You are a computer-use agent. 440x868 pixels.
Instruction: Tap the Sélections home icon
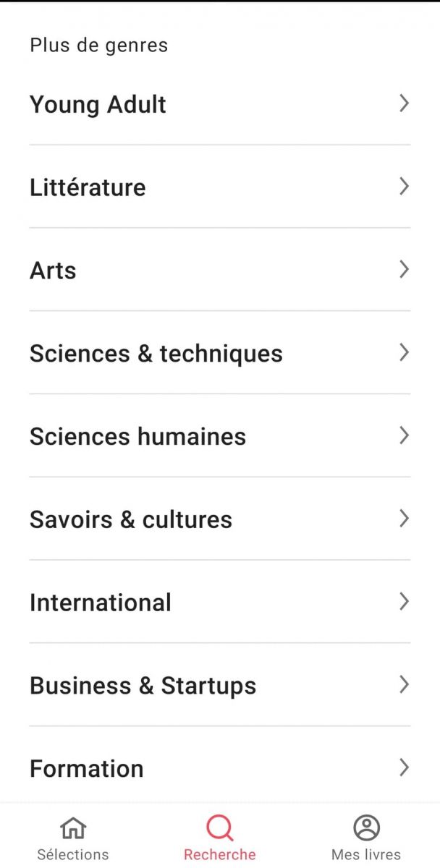coord(73,827)
